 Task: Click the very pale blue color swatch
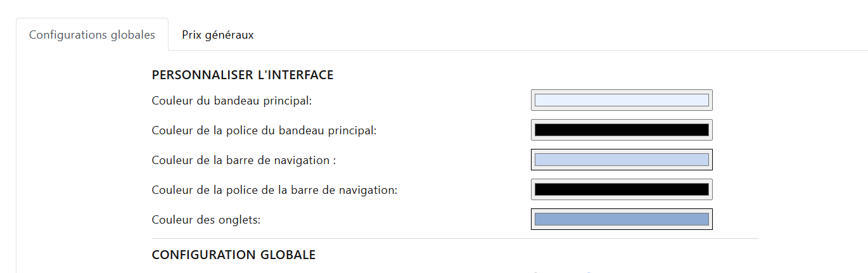tap(622, 100)
